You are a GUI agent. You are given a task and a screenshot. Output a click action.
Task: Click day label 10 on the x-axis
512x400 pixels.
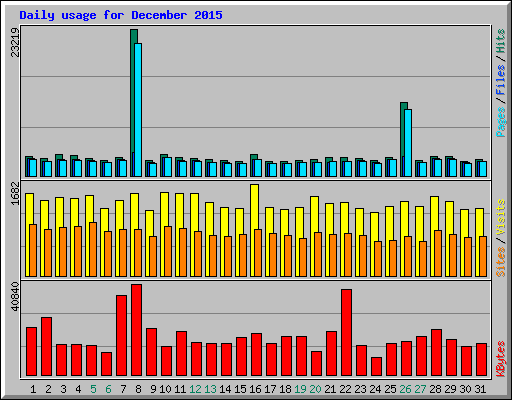click(165, 389)
